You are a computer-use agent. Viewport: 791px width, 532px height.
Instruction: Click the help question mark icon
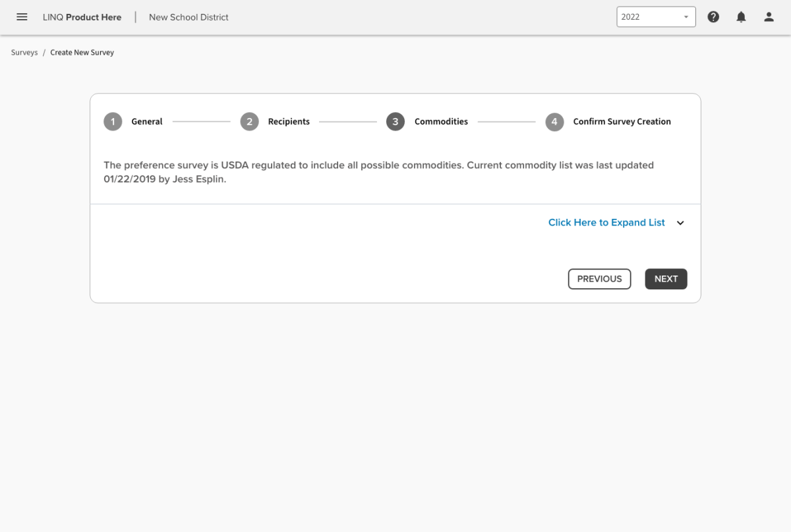(713, 17)
